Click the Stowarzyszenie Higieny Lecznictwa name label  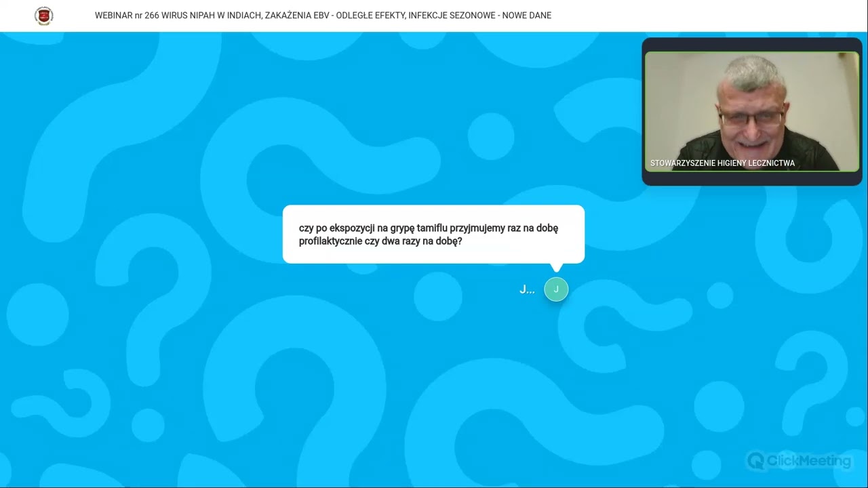[x=722, y=163]
